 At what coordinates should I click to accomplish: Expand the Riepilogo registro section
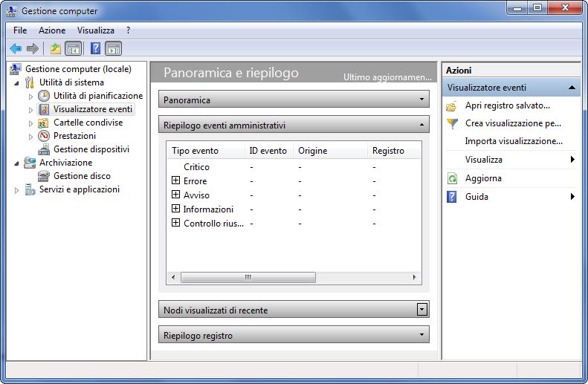(421, 334)
